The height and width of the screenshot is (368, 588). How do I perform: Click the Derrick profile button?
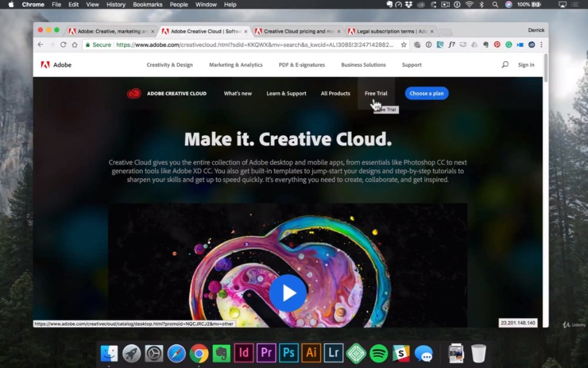(x=536, y=31)
